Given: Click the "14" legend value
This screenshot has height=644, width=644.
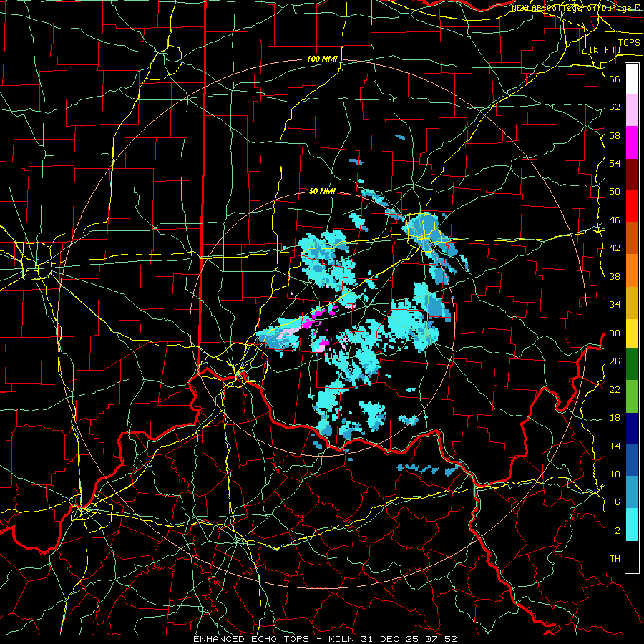Looking at the screenshot, I should pos(615,446).
